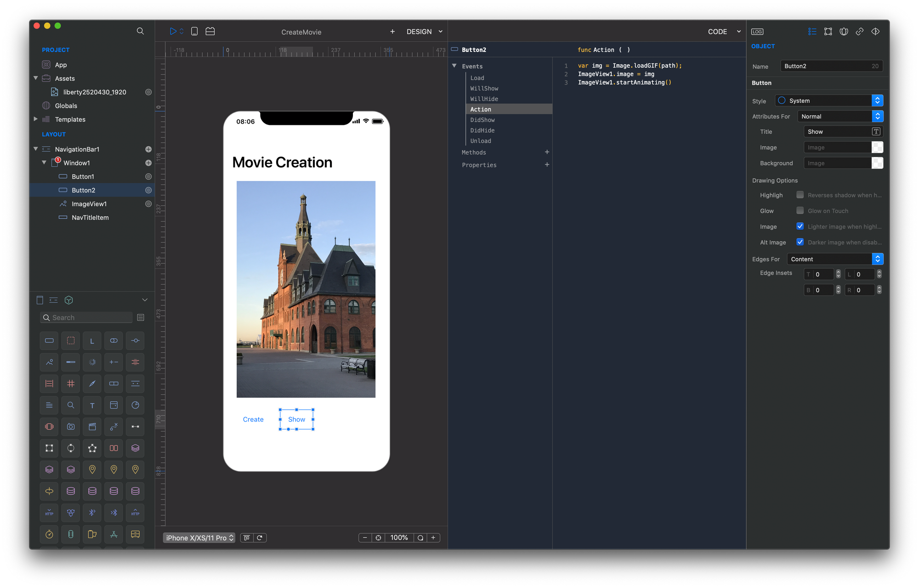
Task: Select iPhone X/XS/11 Pro device dropdown
Action: pos(198,538)
